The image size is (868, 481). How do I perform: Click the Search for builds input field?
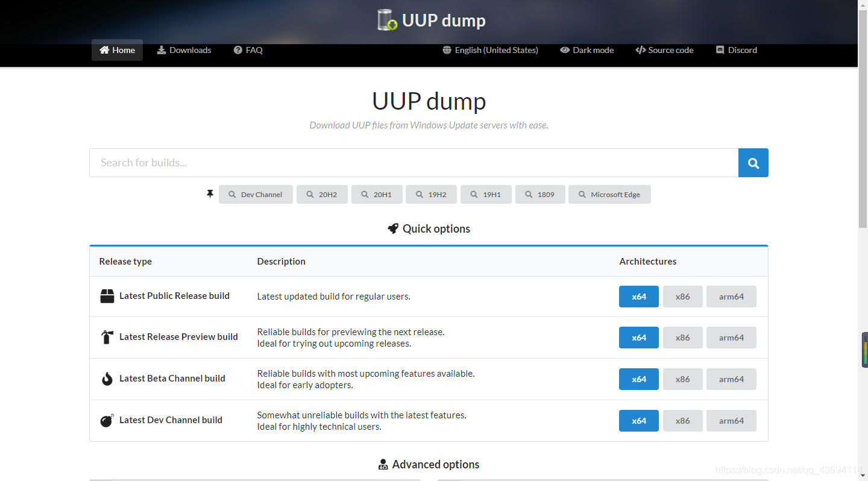(414, 163)
